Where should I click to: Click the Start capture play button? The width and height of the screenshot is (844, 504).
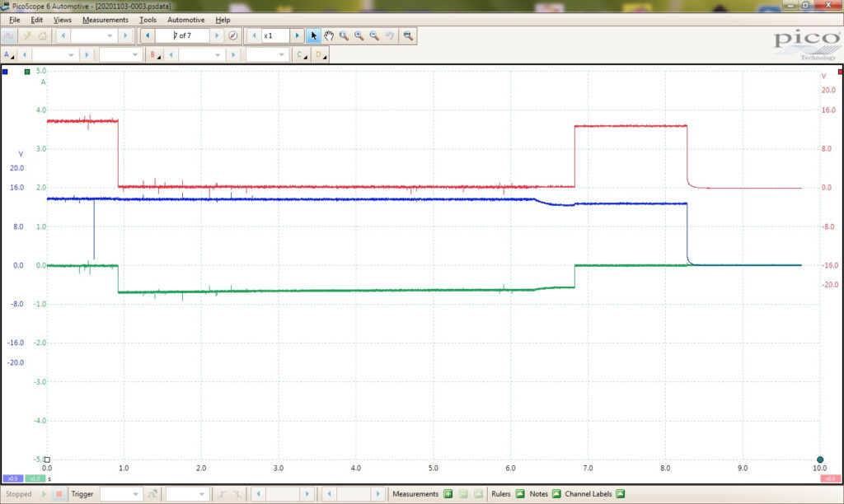click(x=45, y=494)
